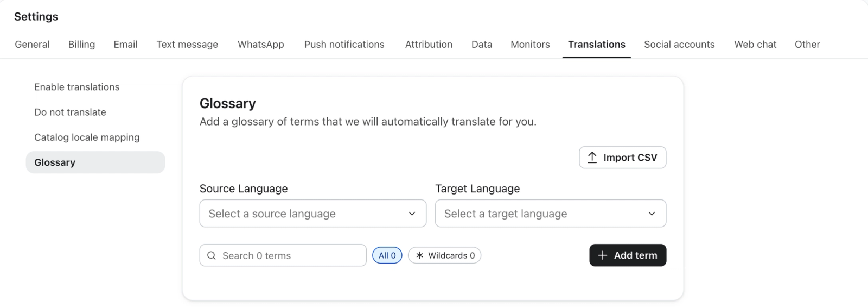The height and width of the screenshot is (307, 868).
Task: Focus the Search 0 terms field
Action: click(283, 255)
